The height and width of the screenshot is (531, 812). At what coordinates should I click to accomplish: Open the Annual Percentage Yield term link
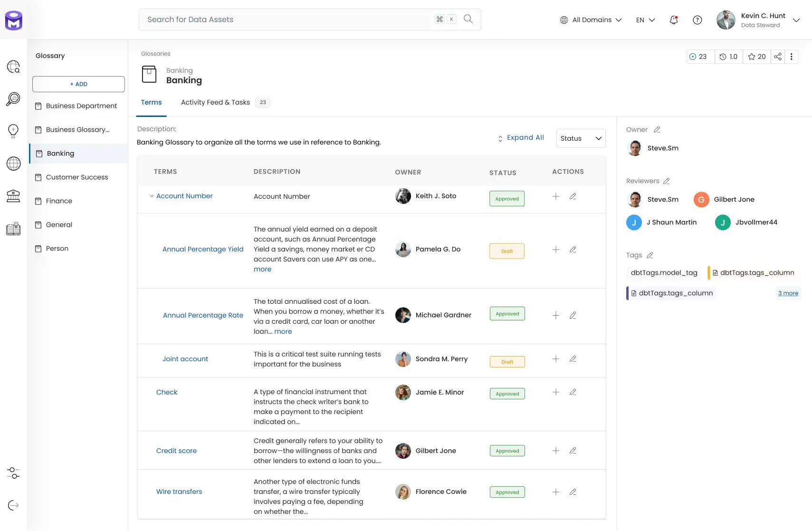click(x=203, y=249)
